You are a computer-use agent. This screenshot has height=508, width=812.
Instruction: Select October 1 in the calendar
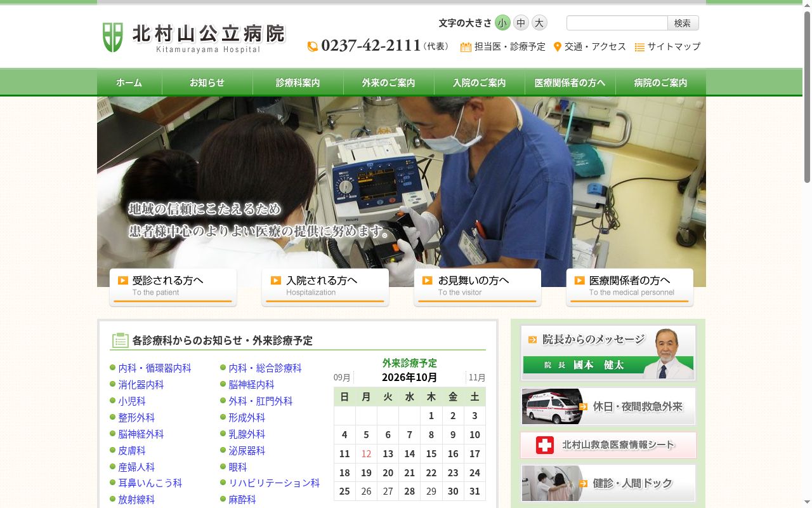[431, 416]
